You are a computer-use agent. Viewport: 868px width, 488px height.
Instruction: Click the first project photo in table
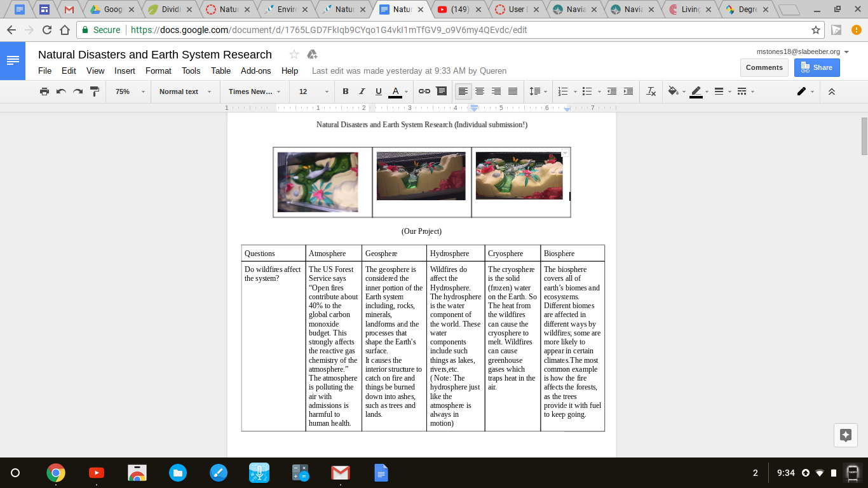click(318, 182)
